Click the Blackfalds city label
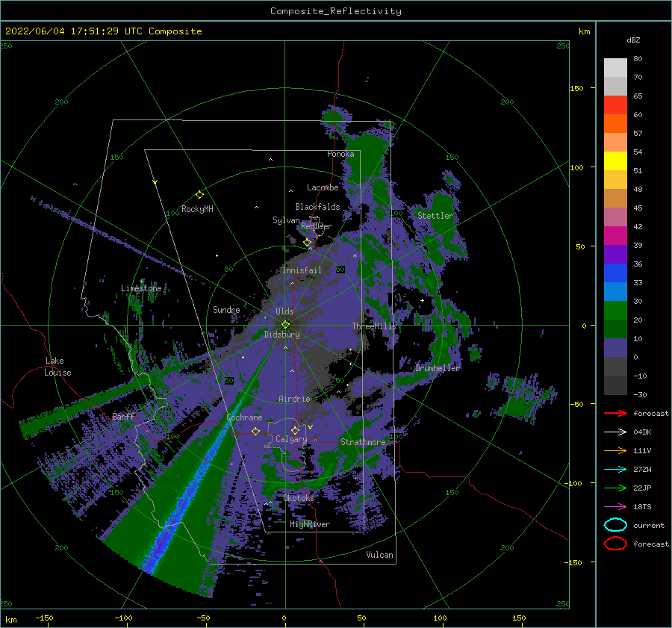 click(317, 207)
